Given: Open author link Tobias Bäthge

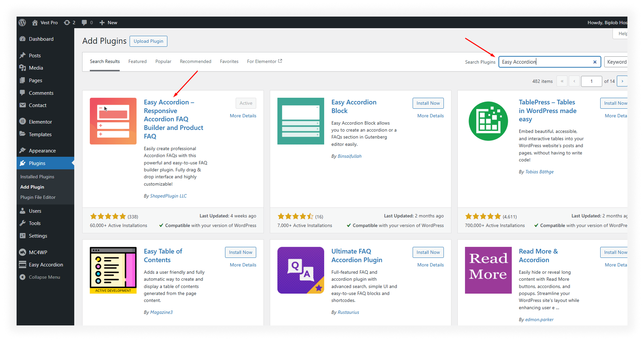Looking at the screenshot, I should coord(539,172).
